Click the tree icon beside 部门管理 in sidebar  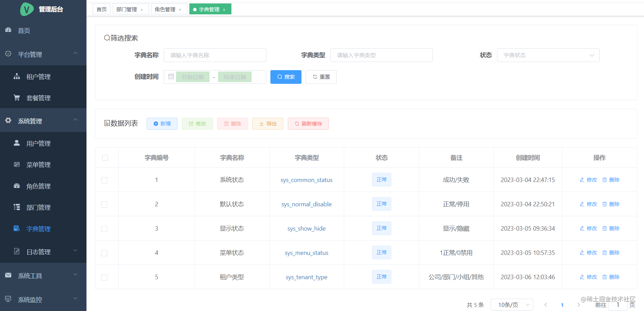16,207
